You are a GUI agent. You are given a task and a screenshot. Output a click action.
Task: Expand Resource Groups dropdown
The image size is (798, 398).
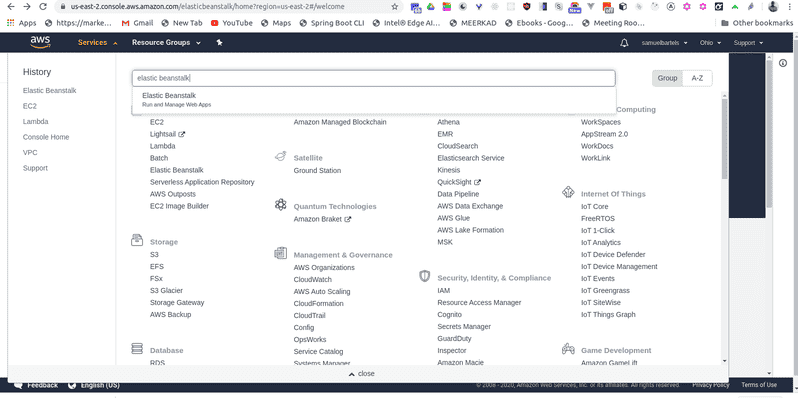point(166,43)
